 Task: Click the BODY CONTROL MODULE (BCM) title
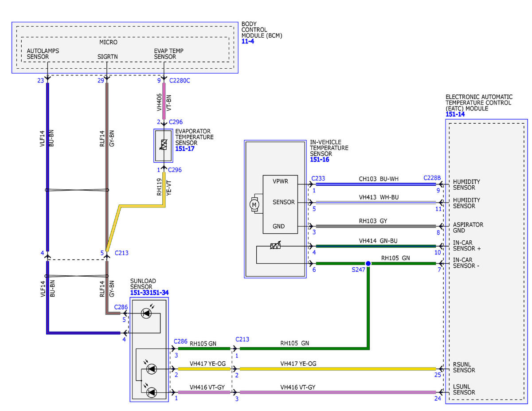click(x=262, y=29)
